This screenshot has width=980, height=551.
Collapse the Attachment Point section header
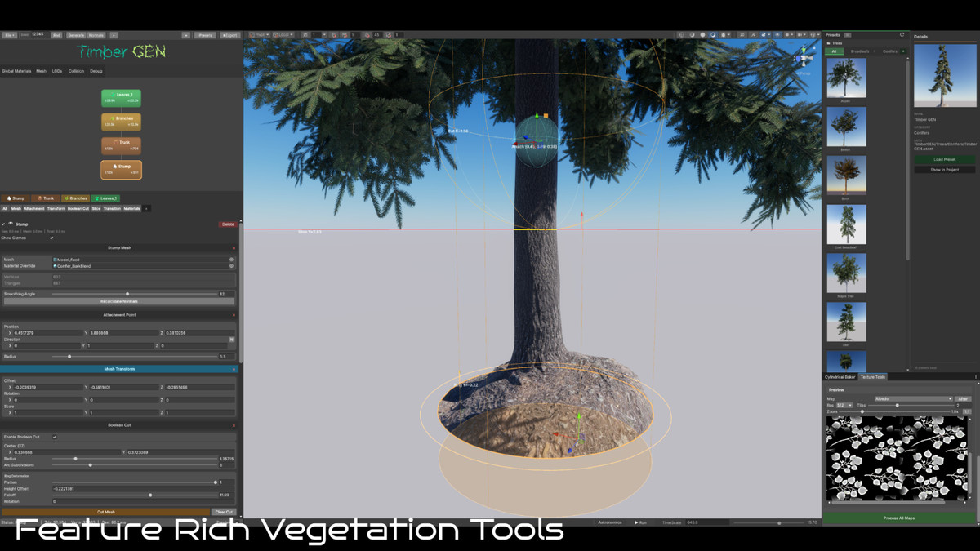tap(119, 315)
